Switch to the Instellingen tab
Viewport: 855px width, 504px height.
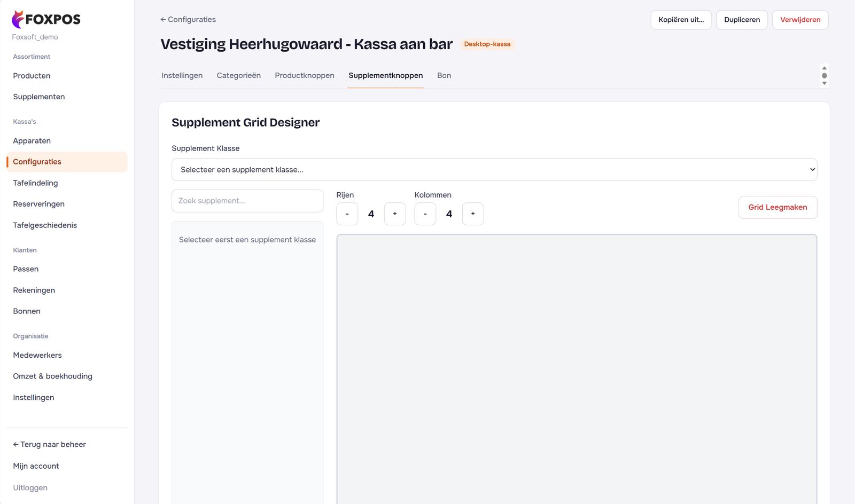(182, 76)
